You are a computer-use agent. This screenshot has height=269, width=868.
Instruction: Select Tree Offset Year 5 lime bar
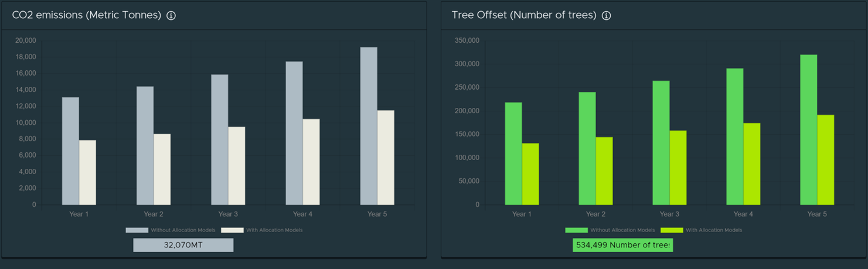click(826, 160)
